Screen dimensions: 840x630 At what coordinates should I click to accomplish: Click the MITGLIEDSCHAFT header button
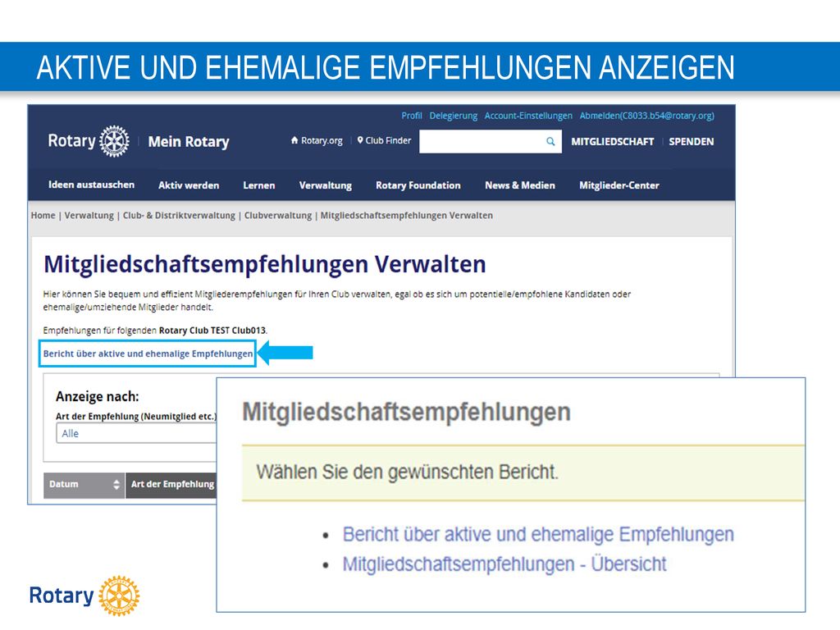[x=612, y=141]
